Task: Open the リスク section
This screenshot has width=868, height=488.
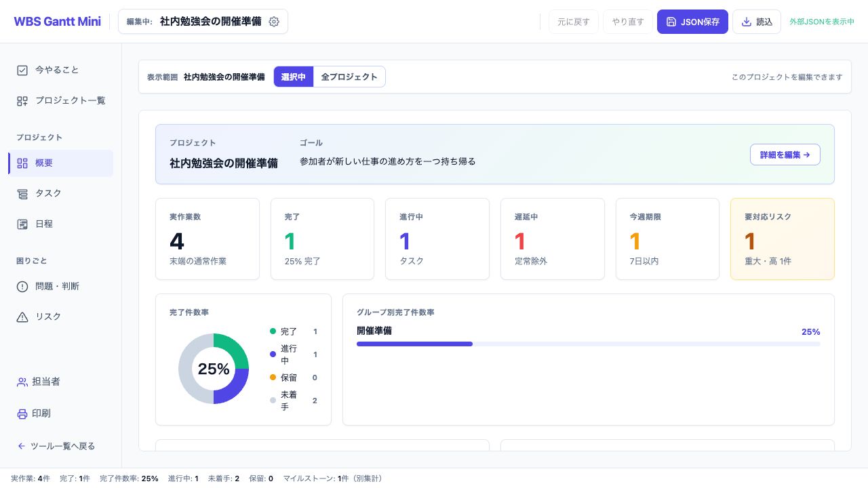Action: point(60,317)
